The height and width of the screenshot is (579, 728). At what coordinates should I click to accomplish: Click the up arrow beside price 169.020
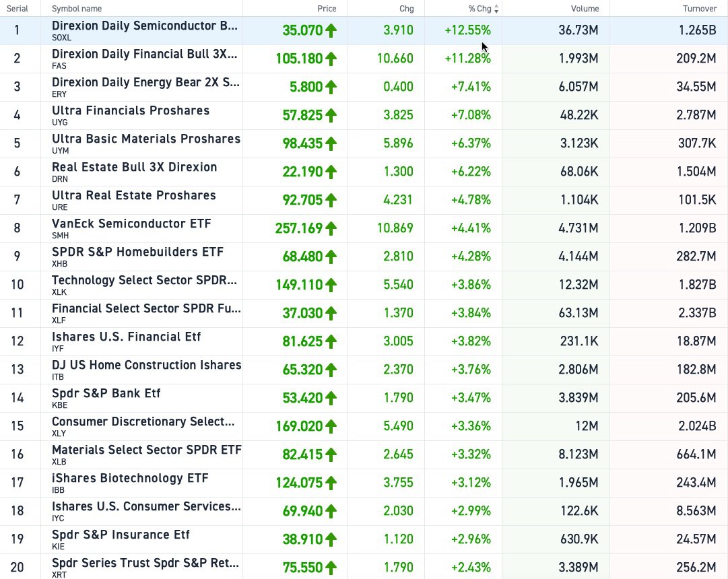pos(331,427)
